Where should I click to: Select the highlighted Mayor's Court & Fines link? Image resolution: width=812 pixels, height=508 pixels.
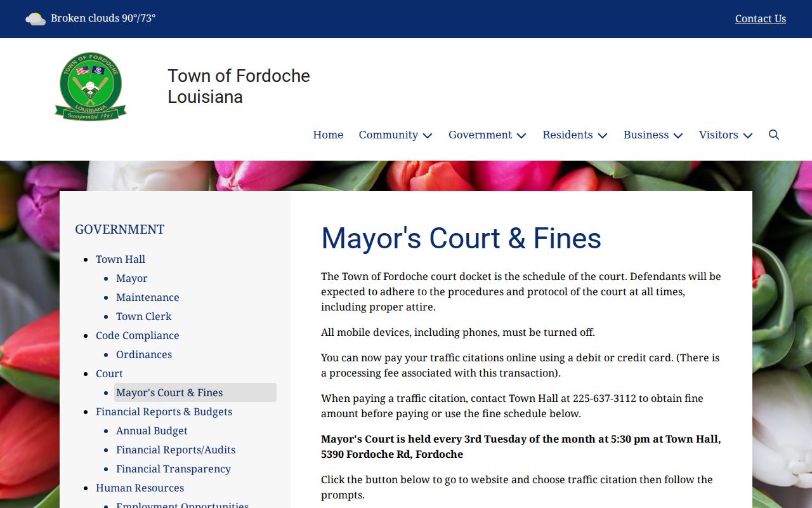pos(195,392)
